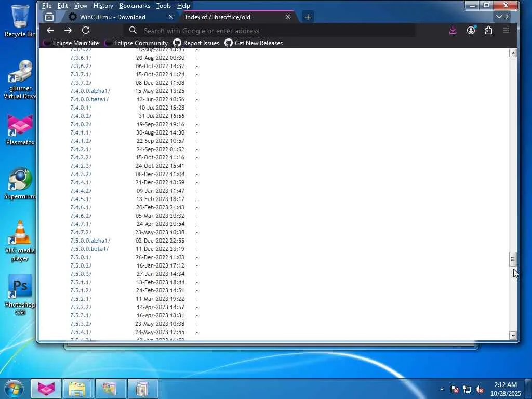Open Windows Explorer from the taskbar
The width and height of the screenshot is (532, 399).
tap(77, 389)
